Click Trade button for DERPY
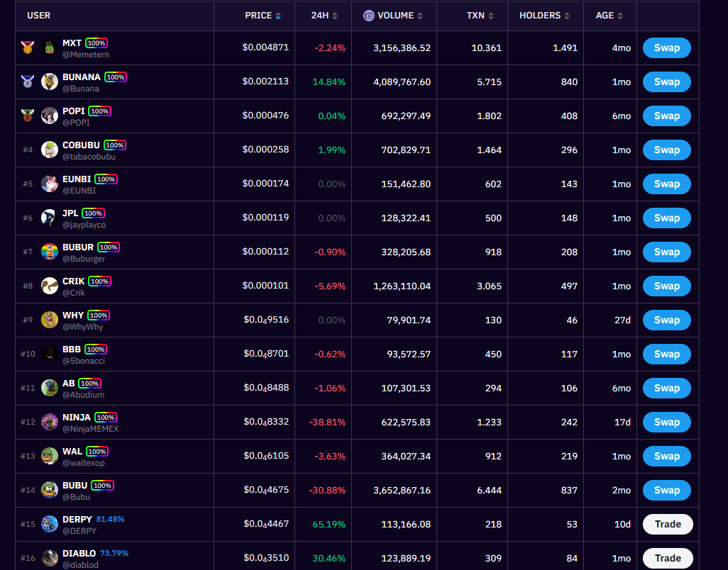This screenshot has height=570, width=728. click(667, 524)
